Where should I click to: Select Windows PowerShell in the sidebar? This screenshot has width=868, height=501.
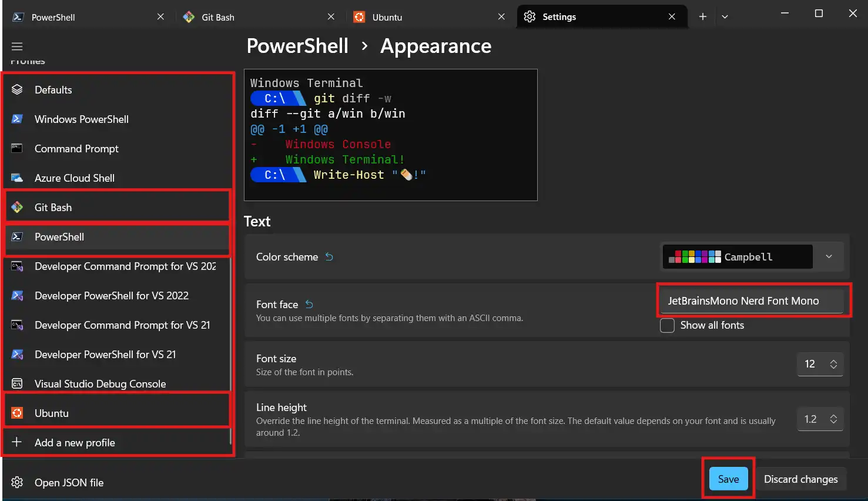(x=118, y=119)
